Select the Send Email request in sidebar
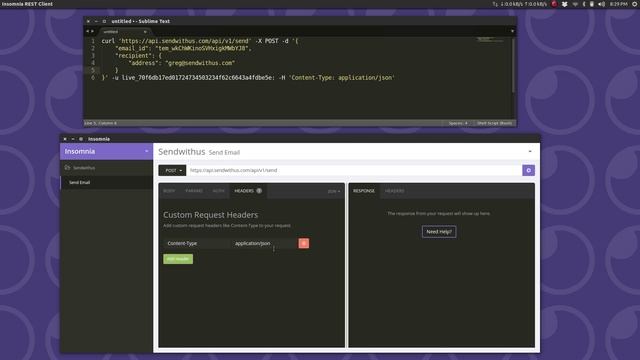The image size is (640, 360). click(107, 182)
